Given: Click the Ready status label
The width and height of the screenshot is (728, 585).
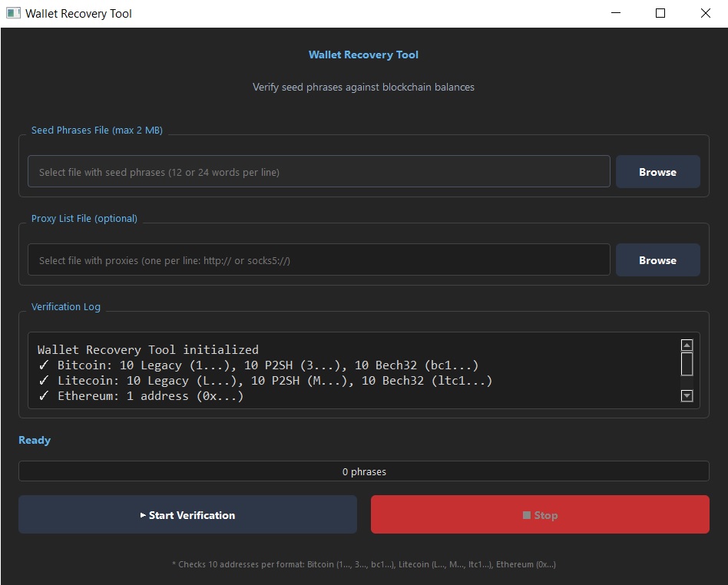Looking at the screenshot, I should pyautogui.click(x=35, y=440).
